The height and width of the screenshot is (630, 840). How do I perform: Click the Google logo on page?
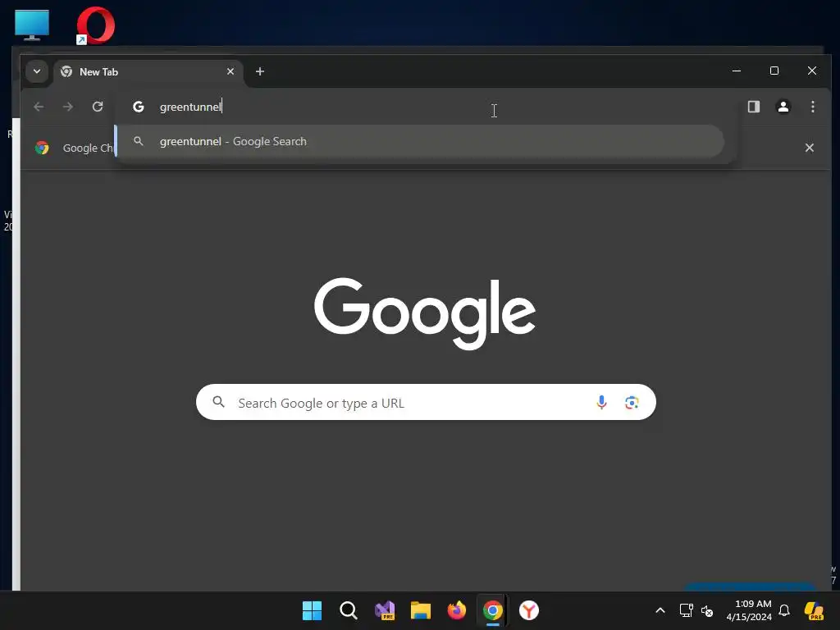(x=425, y=313)
